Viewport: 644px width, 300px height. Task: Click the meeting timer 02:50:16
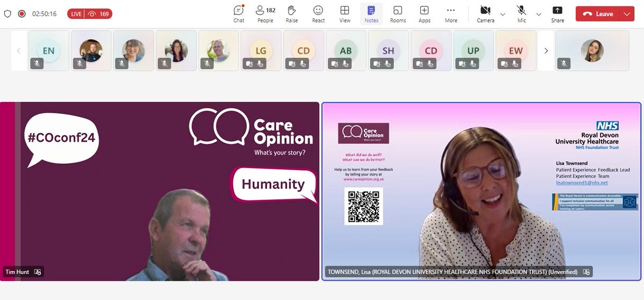click(45, 14)
